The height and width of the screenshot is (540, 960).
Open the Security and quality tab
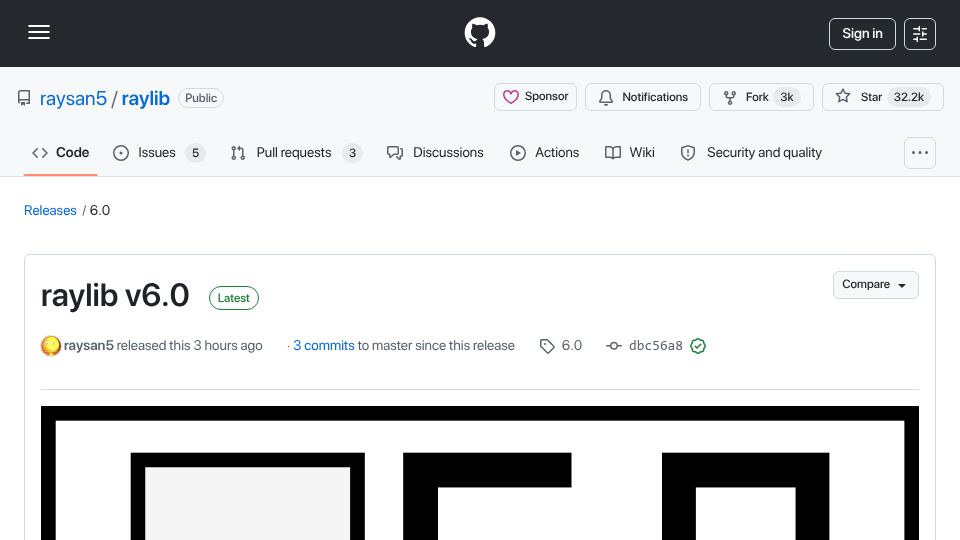click(x=751, y=152)
